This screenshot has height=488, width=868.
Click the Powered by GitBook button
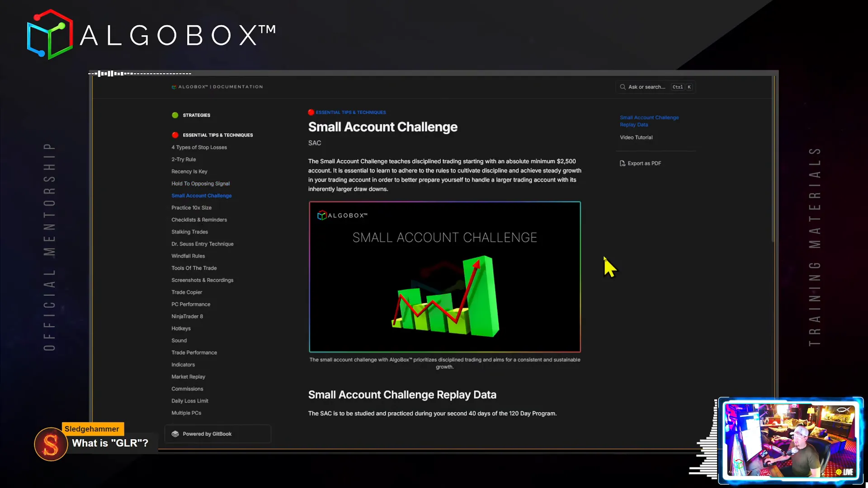[x=217, y=434]
